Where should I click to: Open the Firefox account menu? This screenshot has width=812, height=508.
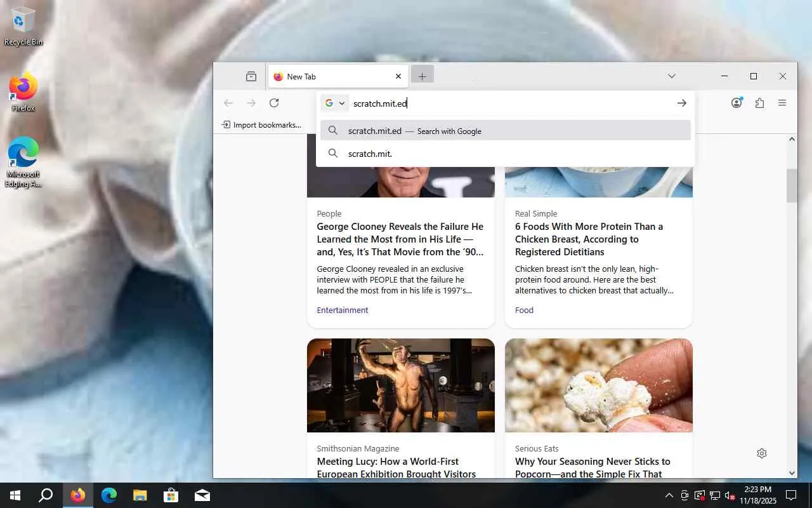[x=737, y=103]
